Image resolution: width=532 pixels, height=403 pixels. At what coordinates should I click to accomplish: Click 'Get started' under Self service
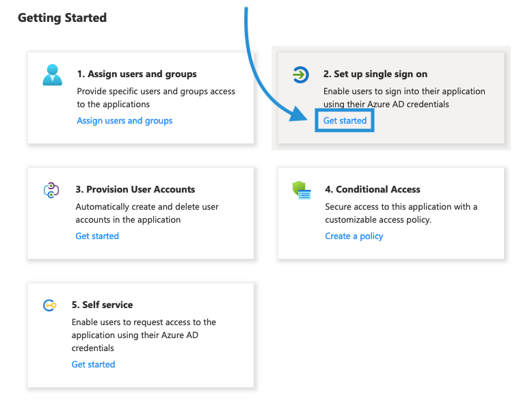[93, 365]
